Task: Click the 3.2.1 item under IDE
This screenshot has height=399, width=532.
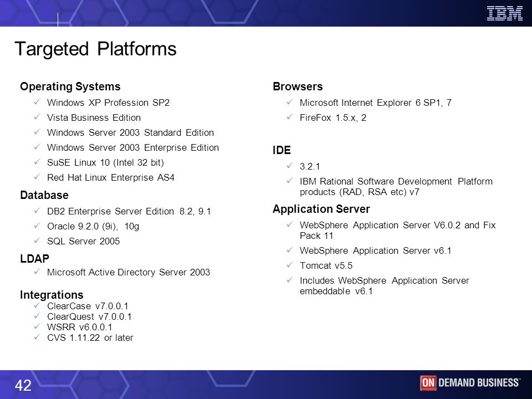Action: (x=310, y=166)
